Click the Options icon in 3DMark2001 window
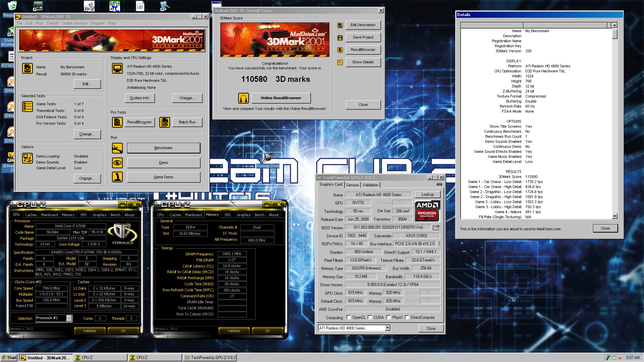Viewport: 644px width, 362px height. [28, 158]
